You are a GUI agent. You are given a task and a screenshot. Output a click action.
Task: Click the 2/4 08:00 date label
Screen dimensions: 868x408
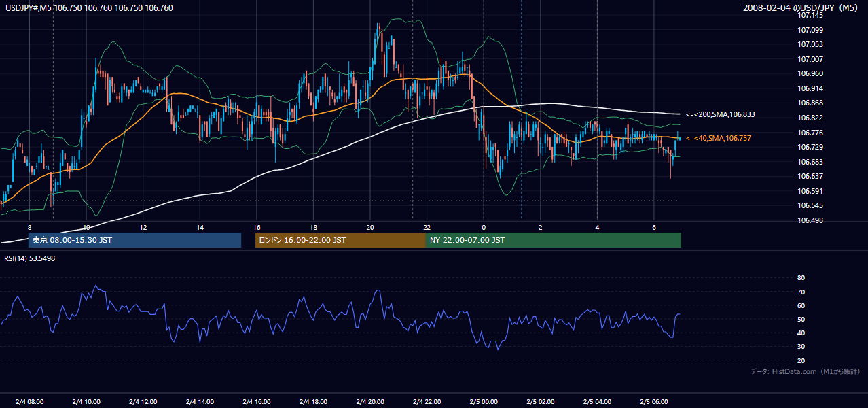coord(29,401)
